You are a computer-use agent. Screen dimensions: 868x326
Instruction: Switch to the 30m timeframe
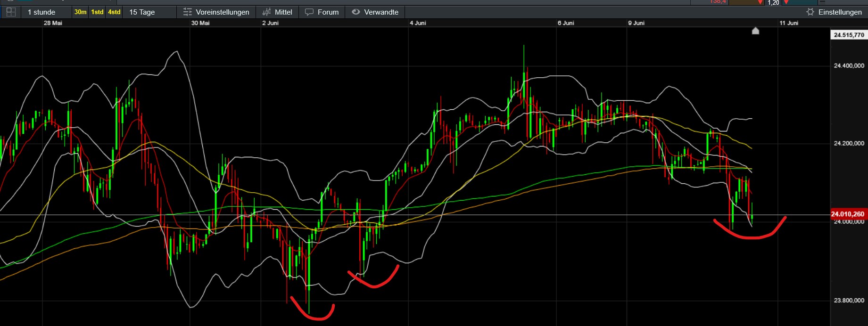[81, 12]
